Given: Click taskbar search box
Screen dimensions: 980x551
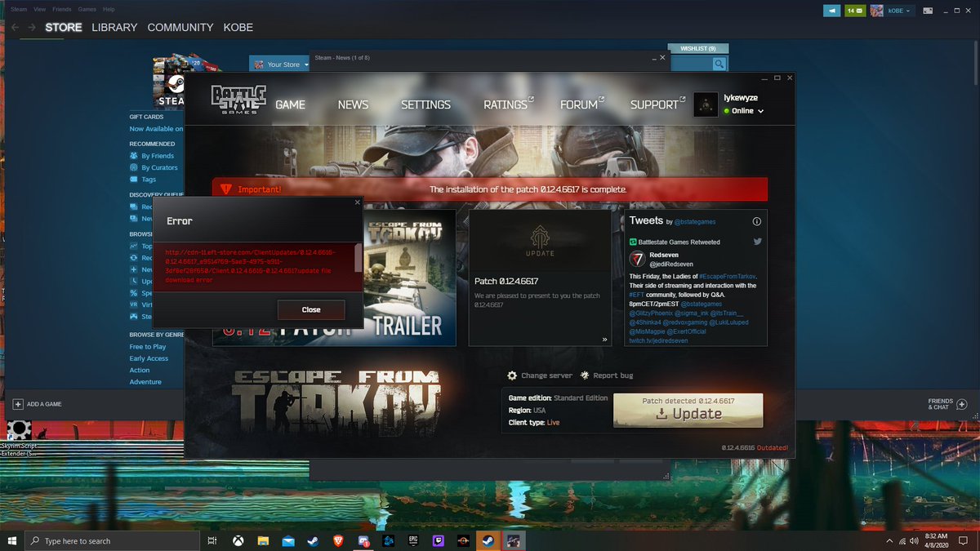Looking at the screenshot, I should click(110, 540).
